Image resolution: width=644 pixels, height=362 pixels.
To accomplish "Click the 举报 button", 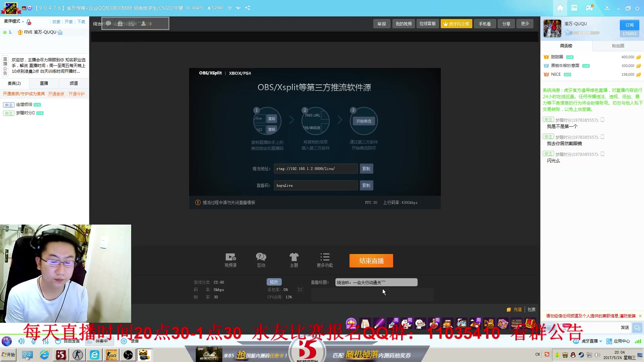I will tap(382, 24).
